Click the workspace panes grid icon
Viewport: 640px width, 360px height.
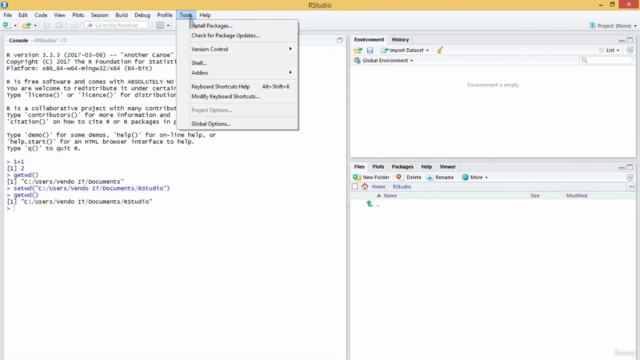point(160,25)
